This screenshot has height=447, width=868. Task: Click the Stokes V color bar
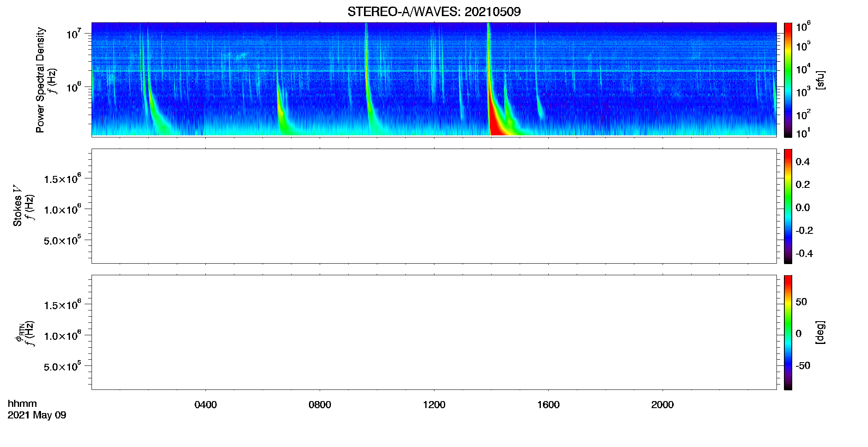pos(788,206)
